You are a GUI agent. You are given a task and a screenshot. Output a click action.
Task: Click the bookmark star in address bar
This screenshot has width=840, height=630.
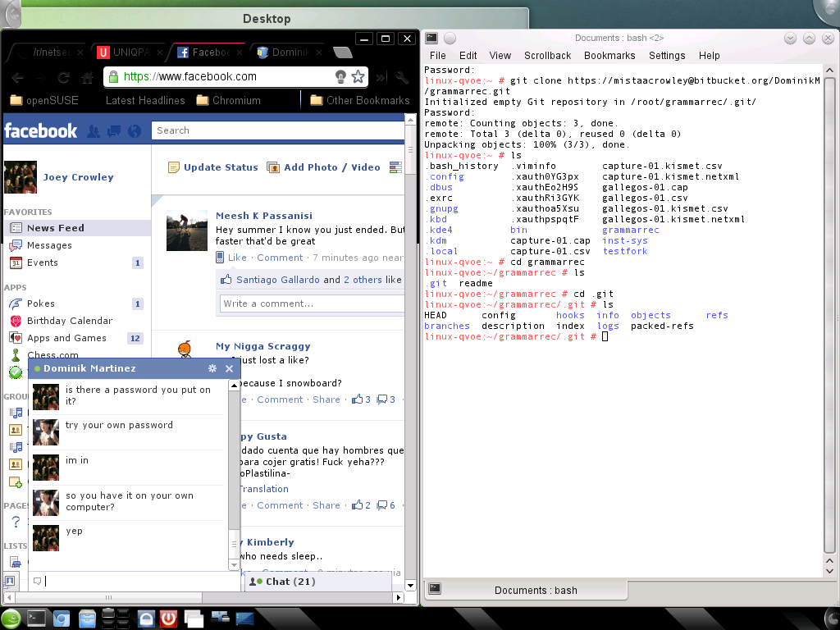point(358,77)
